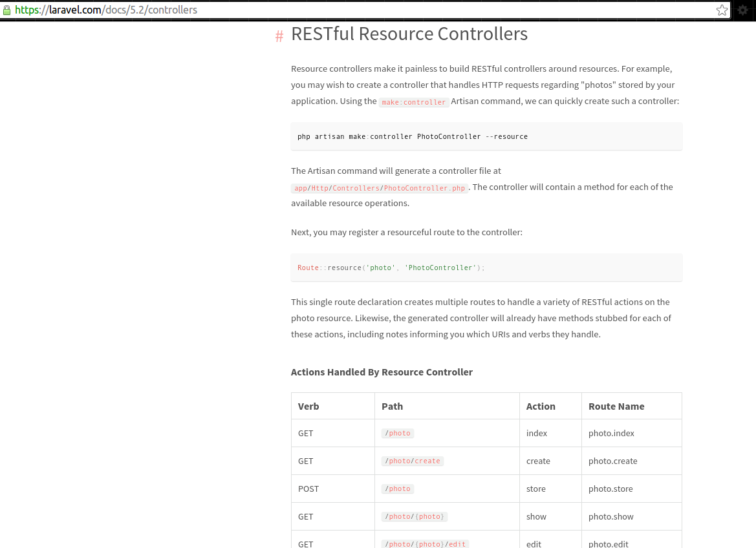Click the paragraph starting 'This single route declaration'
756x548 pixels.
[482, 318]
